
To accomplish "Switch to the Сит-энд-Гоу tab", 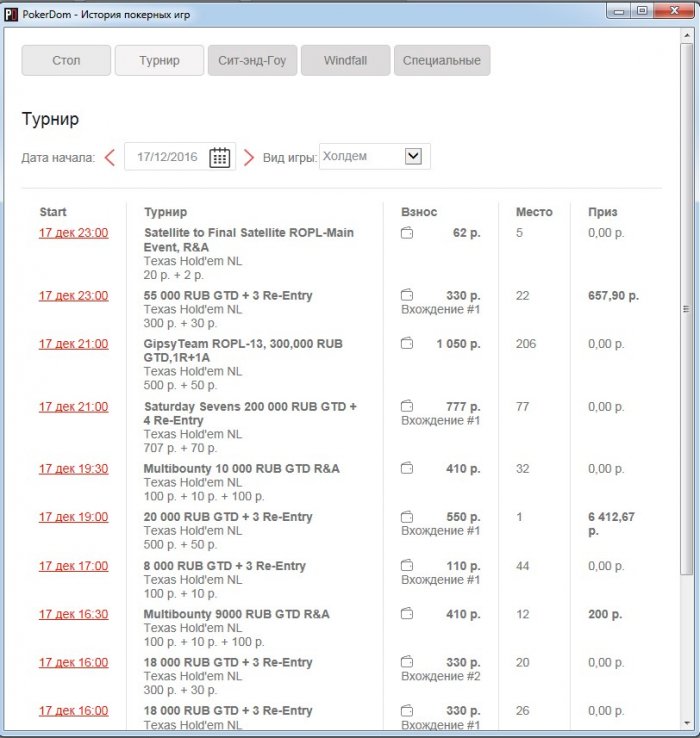I will coord(252,60).
